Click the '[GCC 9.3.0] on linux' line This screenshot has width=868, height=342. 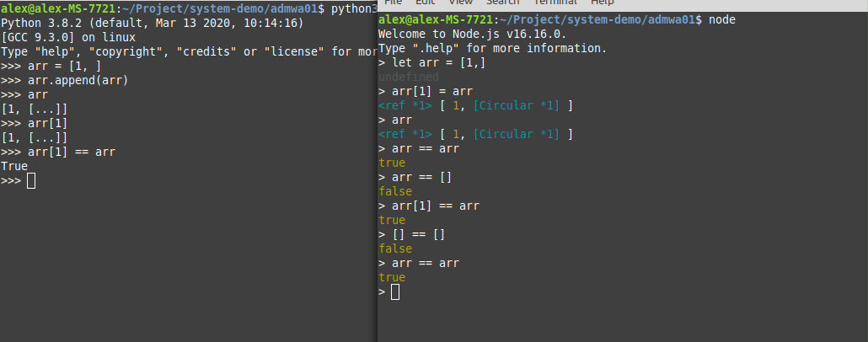pyautogui.click(x=68, y=38)
